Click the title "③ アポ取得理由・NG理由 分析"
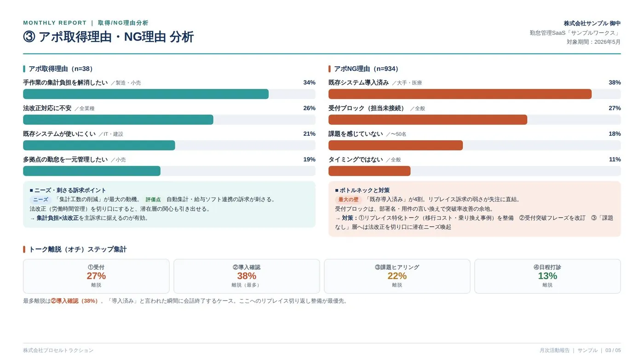 [109, 37]
